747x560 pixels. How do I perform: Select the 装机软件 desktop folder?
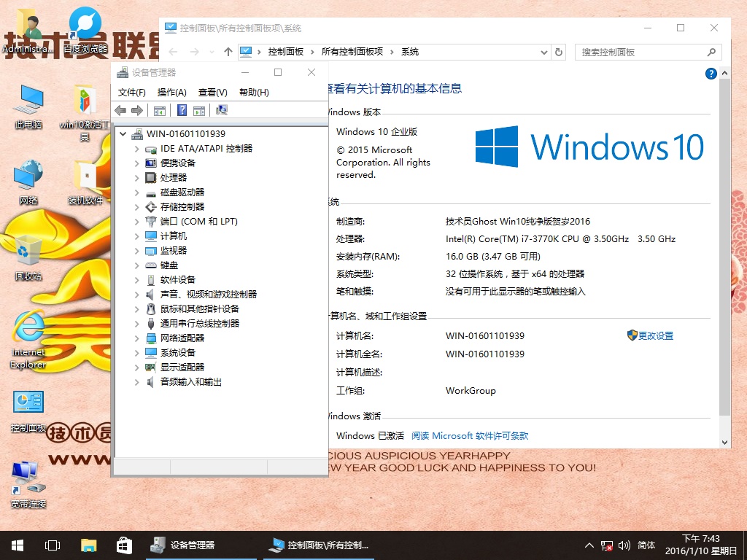(x=85, y=183)
